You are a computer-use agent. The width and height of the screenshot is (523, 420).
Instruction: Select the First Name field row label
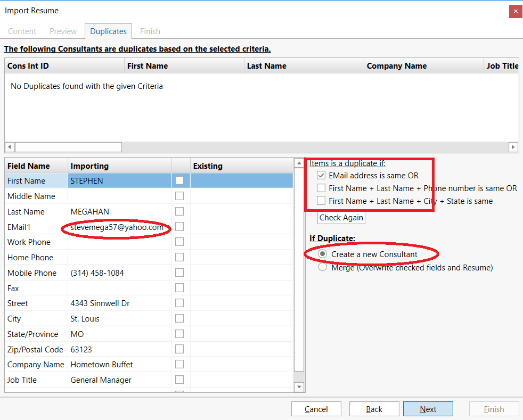[36, 180]
